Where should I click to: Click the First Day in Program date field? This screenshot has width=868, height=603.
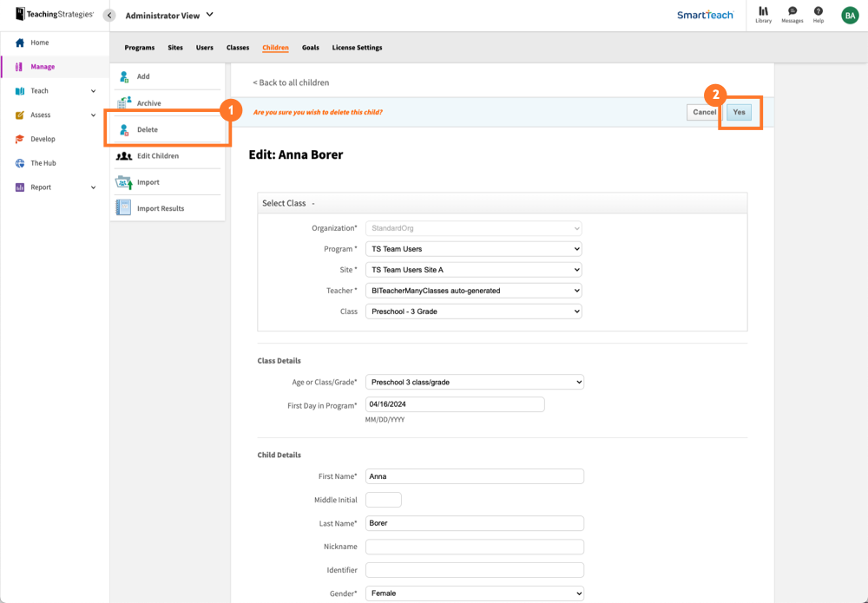455,403
